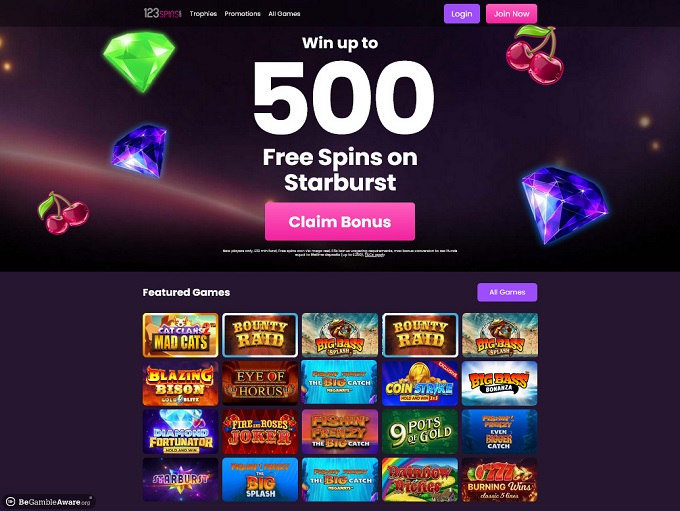Open Blazing Bison Gold Blitz tile
This screenshot has height=511, width=680.
point(180,383)
